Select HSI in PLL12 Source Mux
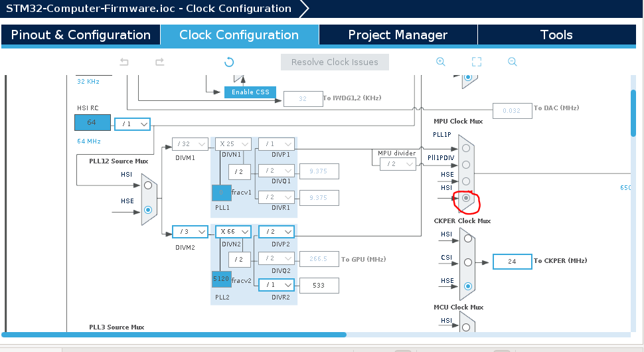The width and height of the screenshot is (644, 352). [148, 185]
